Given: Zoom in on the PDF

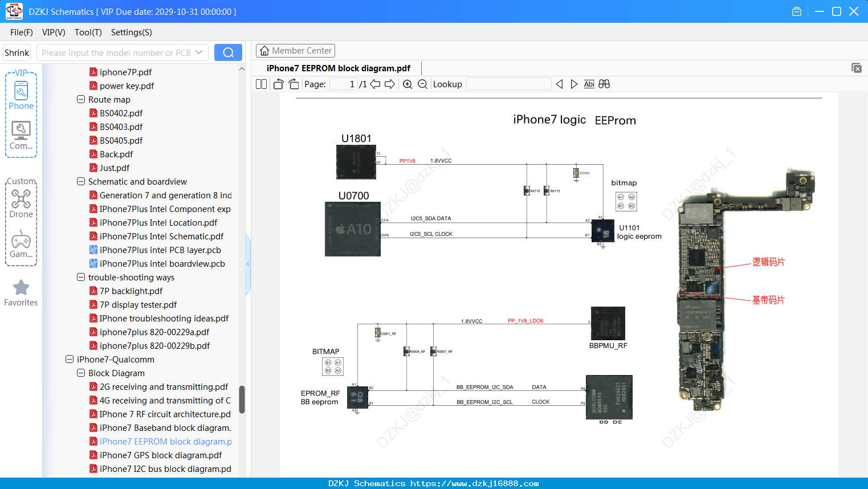Looking at the screenshot, I should [x=407, y=84].
